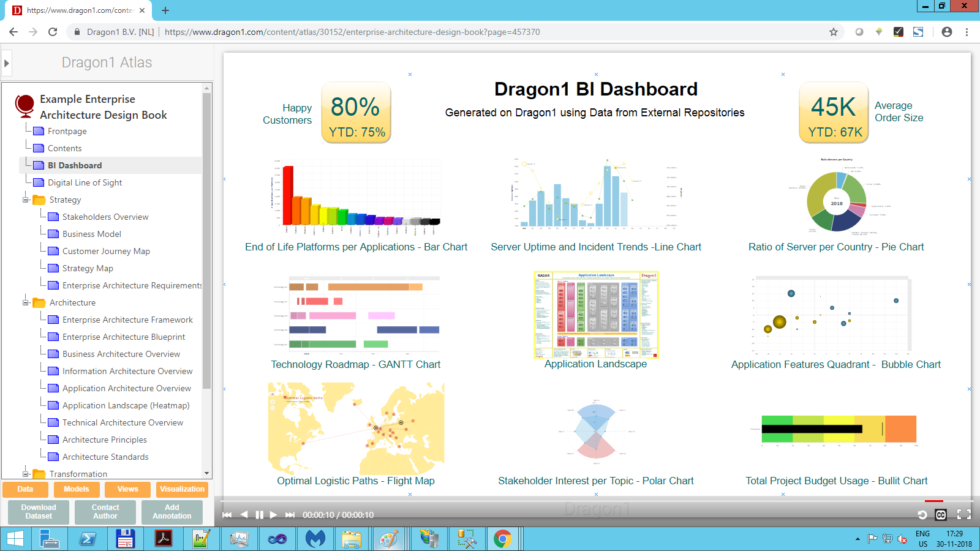Open Notepad++ from taskbar
Screen dimensions: 980x551
(x=201, y=539)
